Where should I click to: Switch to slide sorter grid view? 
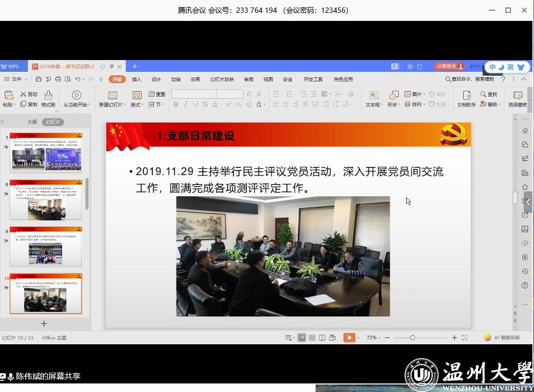tap(312, 338)
